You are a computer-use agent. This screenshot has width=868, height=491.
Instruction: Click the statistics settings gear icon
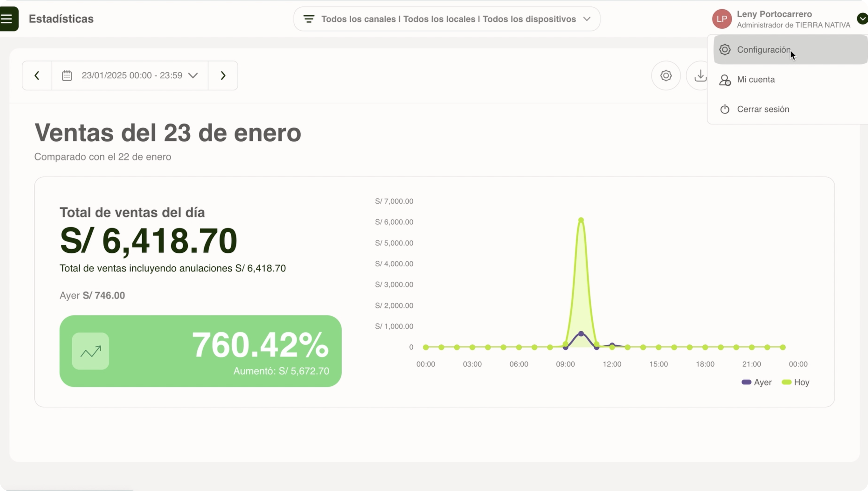(x=666, y=76)
